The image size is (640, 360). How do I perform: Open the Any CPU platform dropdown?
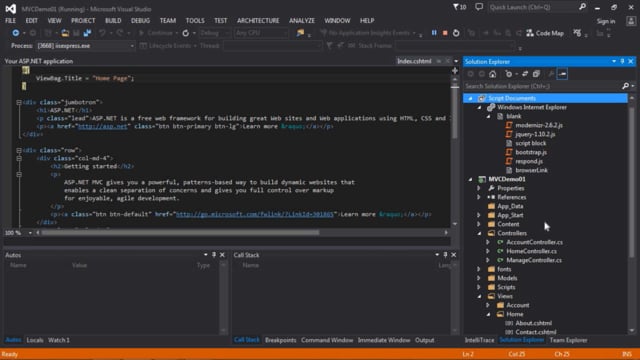[x=261, y=33]
